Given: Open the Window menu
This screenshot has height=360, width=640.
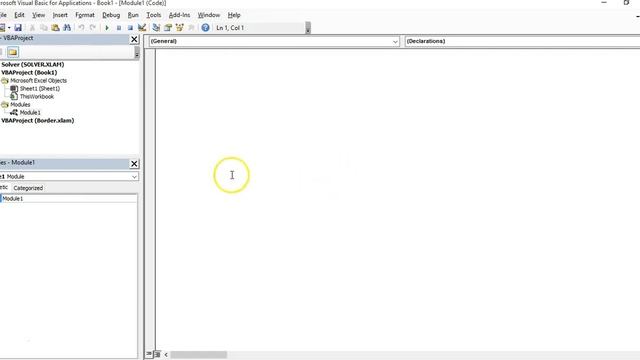Looking at the screenshot, I should 209,15.
